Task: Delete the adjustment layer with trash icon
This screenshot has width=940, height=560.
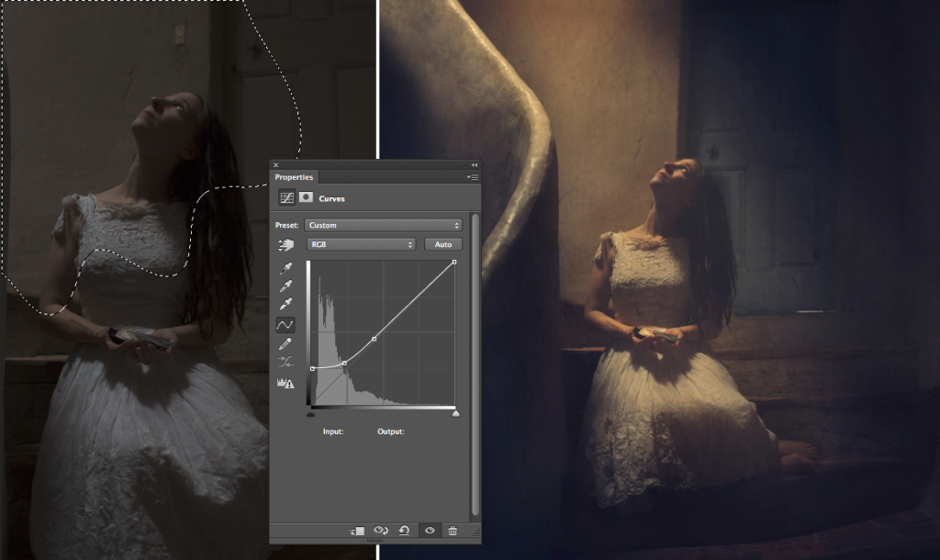Action: (453, 531)
